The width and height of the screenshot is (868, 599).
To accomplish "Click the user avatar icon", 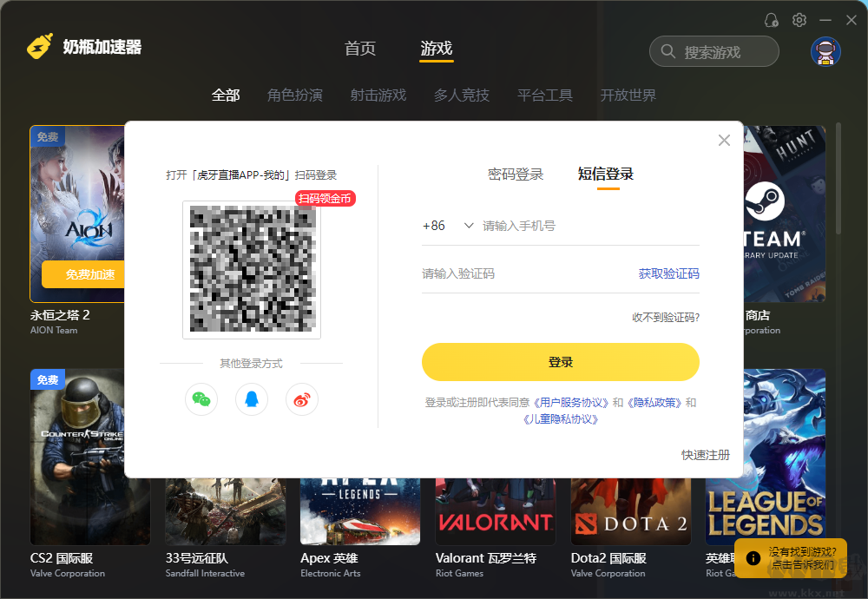I will 825,52.
